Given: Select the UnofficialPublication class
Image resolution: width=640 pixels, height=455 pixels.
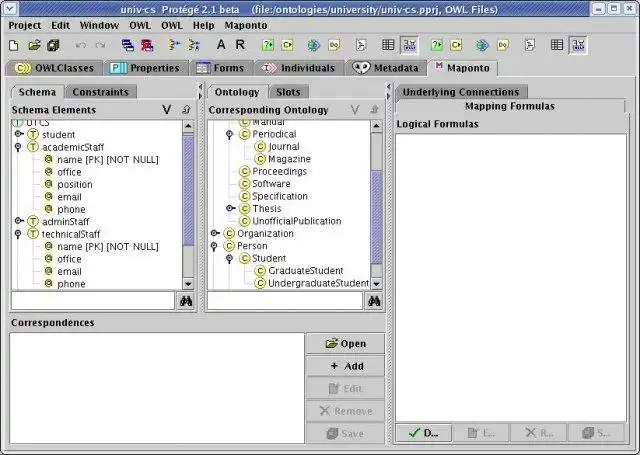Looking at the screenshot, I should (x=296, y=221).
